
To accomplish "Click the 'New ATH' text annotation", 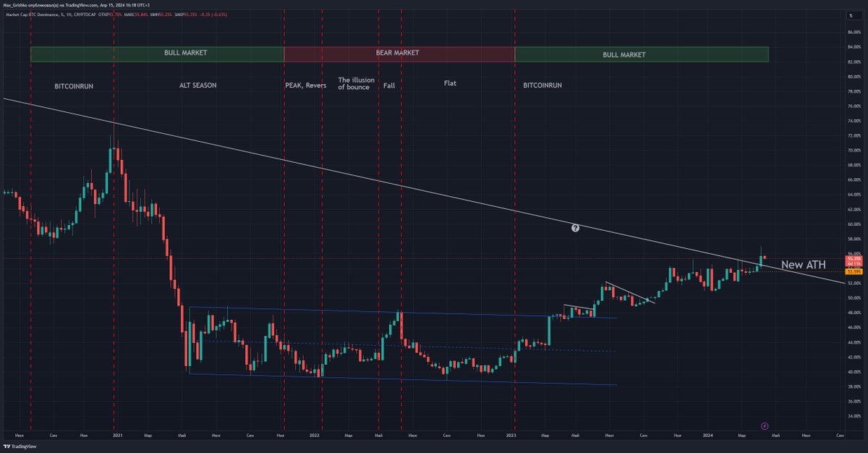I will click(803, 266).
